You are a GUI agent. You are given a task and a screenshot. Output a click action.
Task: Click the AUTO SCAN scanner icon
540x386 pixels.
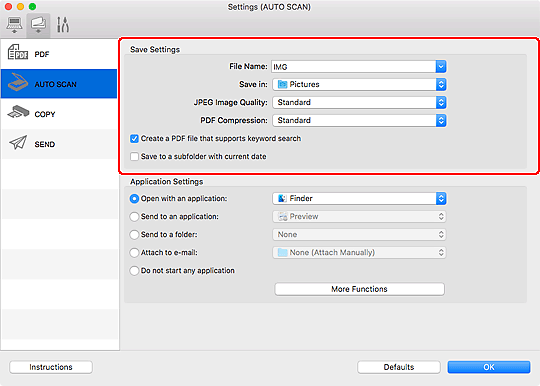click(18, 82)
